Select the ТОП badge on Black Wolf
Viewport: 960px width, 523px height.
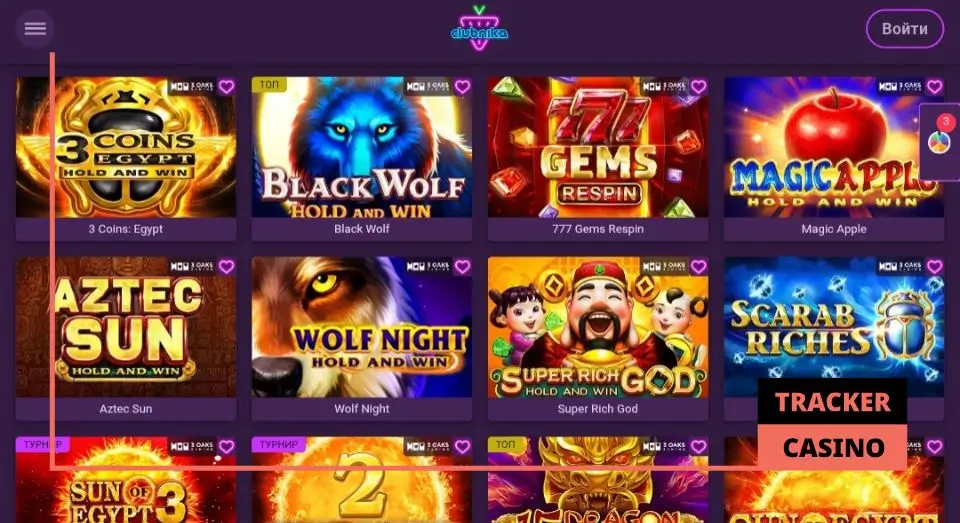click(x=269, y=85)
